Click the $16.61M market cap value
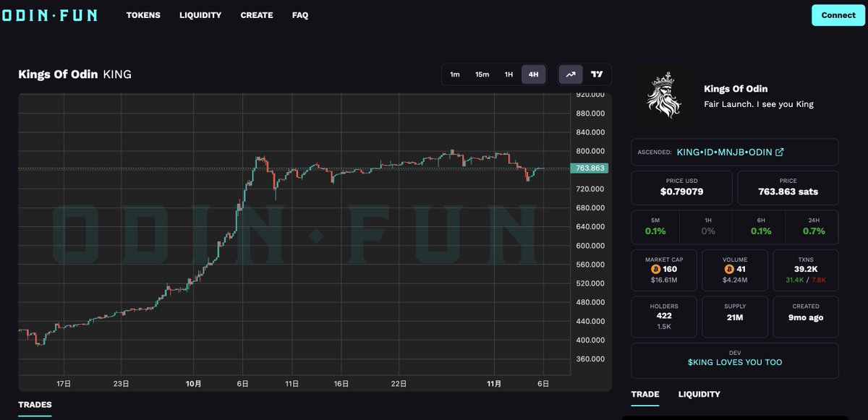The image size is (868, 420). click(x=664, y=280)
